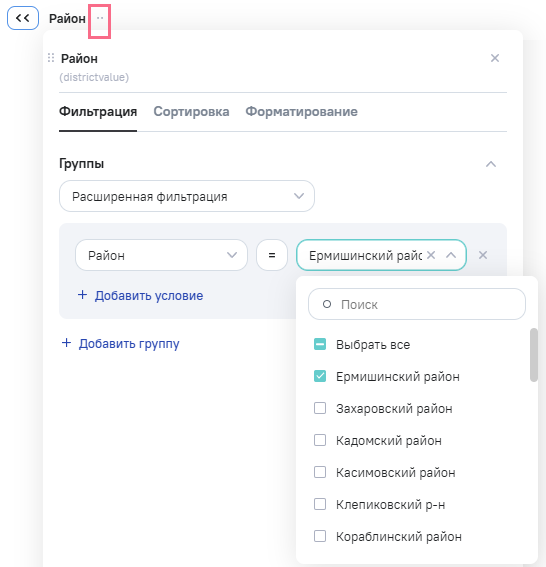Uncheck Ермишинский район checkbox

point(320,376)
